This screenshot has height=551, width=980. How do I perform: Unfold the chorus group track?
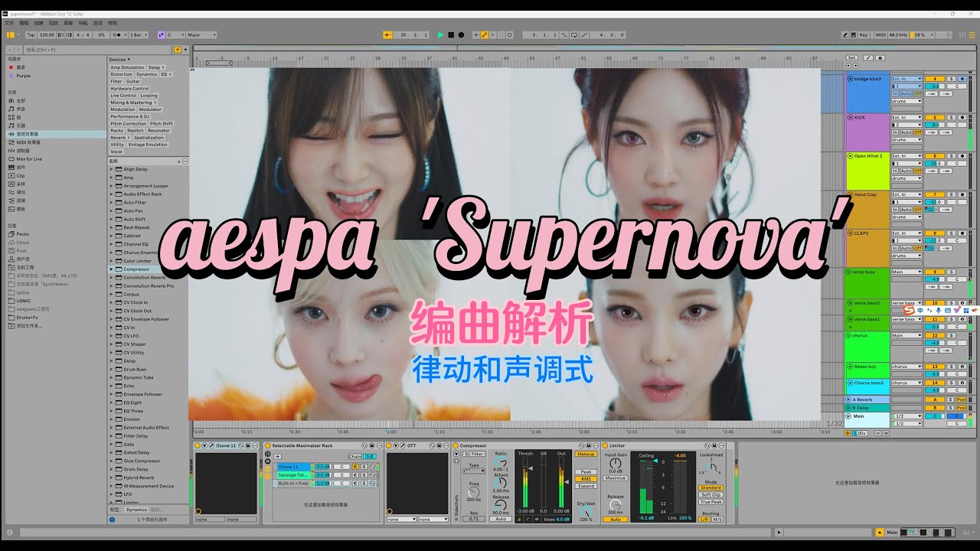[849, 335]
